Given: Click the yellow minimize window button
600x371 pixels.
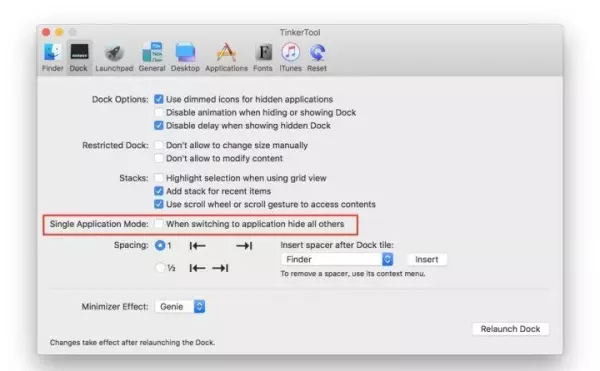Looking at the screenshot, I should click(x=59, y=32).
